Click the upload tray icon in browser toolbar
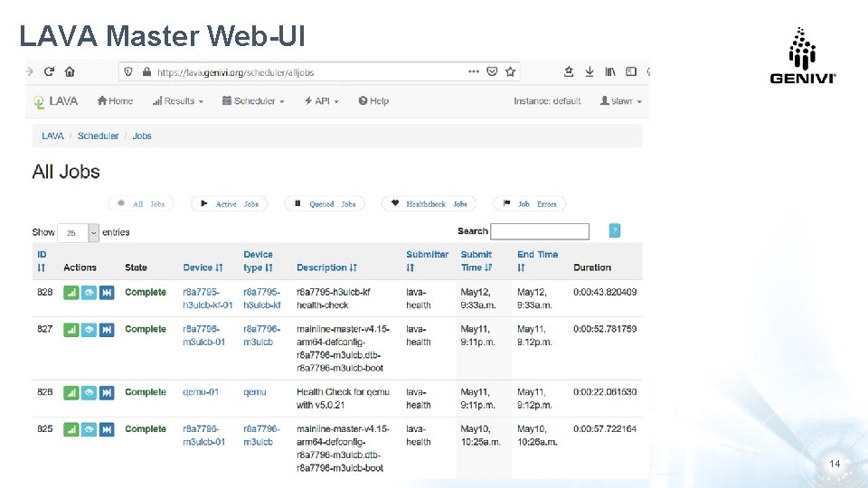The image size is (868, 488). 569,71
